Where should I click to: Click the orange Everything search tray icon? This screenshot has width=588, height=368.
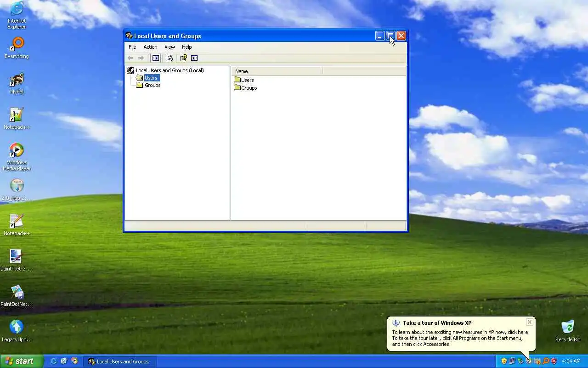546,362
